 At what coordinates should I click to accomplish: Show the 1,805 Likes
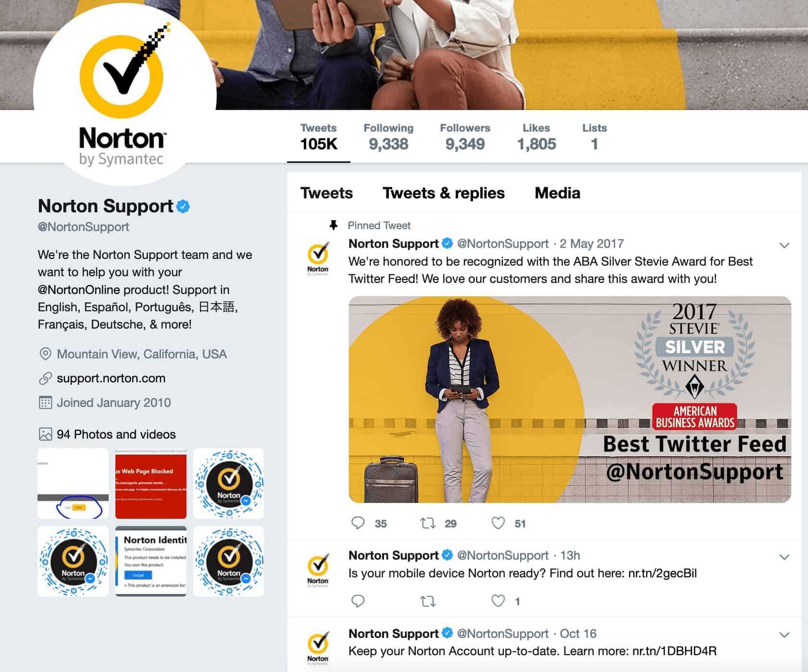click(x=536, y=137)
